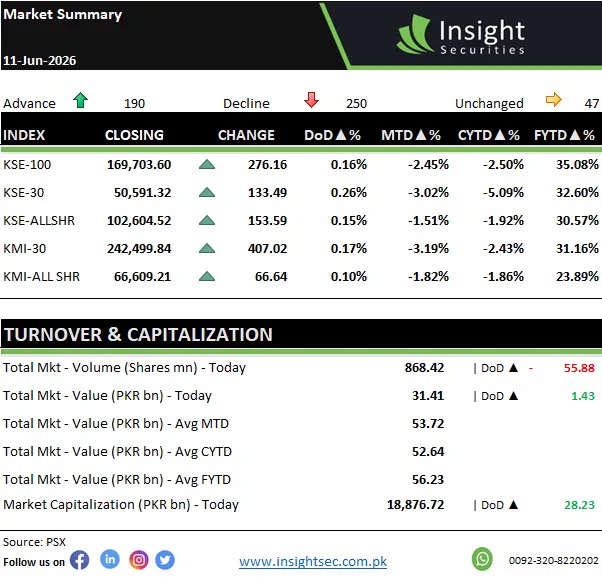
Task: Open the LinkedIn icon
Action: click(110, 560)
